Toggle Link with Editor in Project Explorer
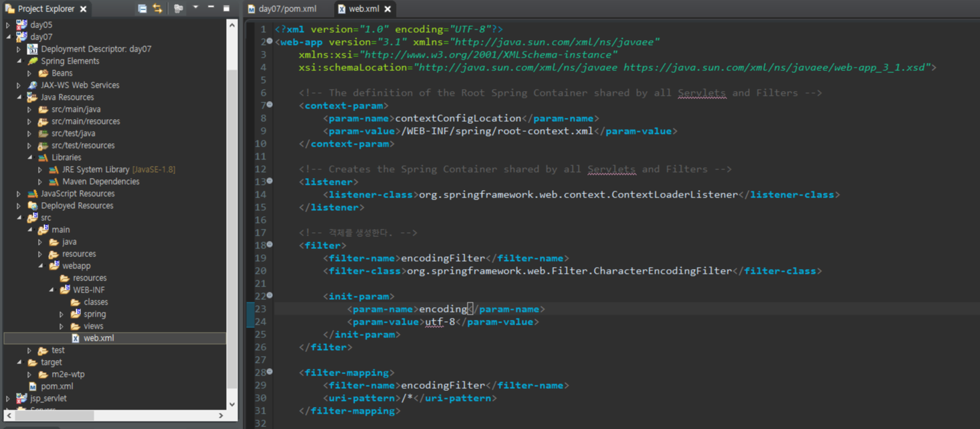 [157, 9]
